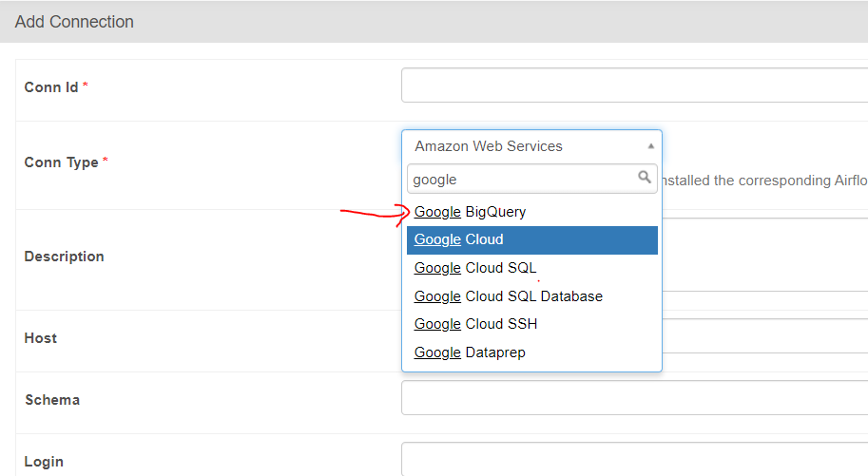Viewport: 868px width, 476px height.
Task: Select Google BigQuery from the list
Action: coord(471,212)
